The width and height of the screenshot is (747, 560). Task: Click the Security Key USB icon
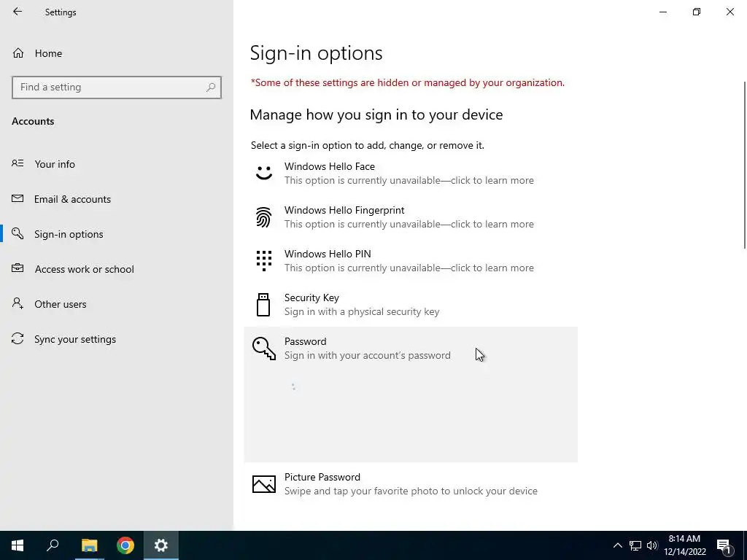pyautogui.click(x=263, y=305)
